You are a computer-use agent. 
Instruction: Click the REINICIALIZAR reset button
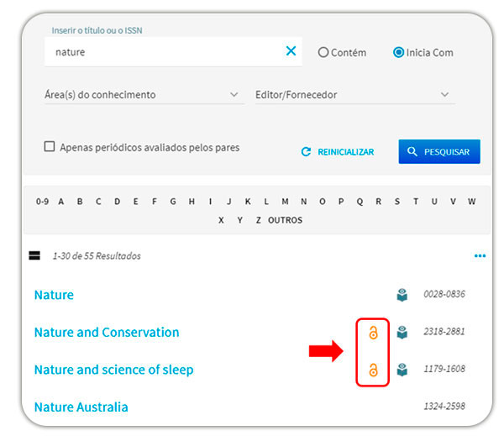point(338,152)
